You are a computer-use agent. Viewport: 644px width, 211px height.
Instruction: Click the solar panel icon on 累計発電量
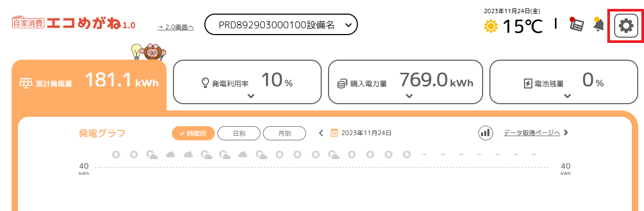point(25,83)
